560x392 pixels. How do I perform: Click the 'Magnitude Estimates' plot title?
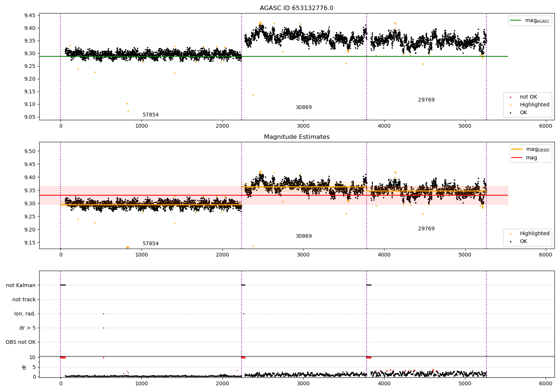[x=296, y=137]
